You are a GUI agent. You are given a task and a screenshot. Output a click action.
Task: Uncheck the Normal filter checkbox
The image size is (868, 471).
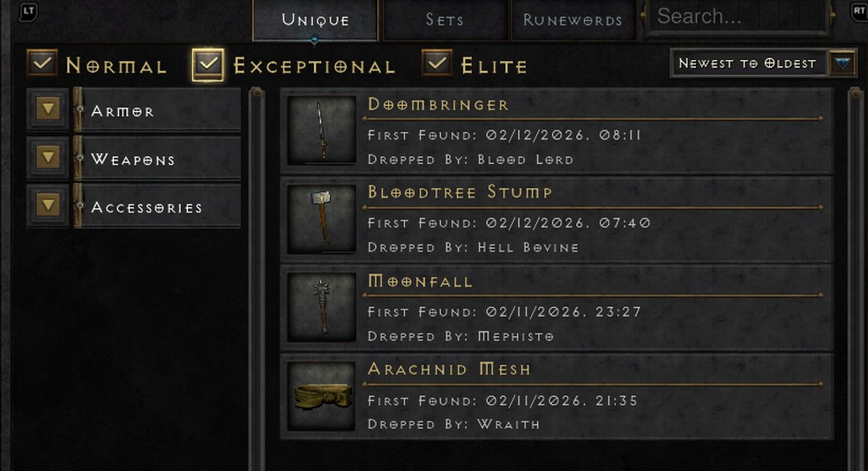point(42,64)
